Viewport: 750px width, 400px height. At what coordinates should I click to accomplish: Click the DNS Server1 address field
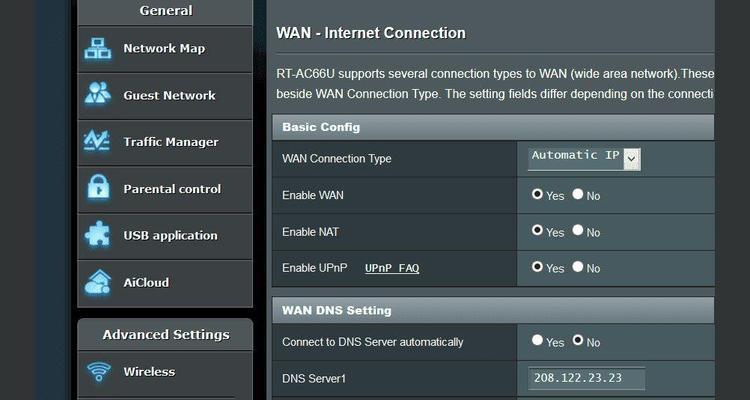pyautogui.click(x=586, y=378)
